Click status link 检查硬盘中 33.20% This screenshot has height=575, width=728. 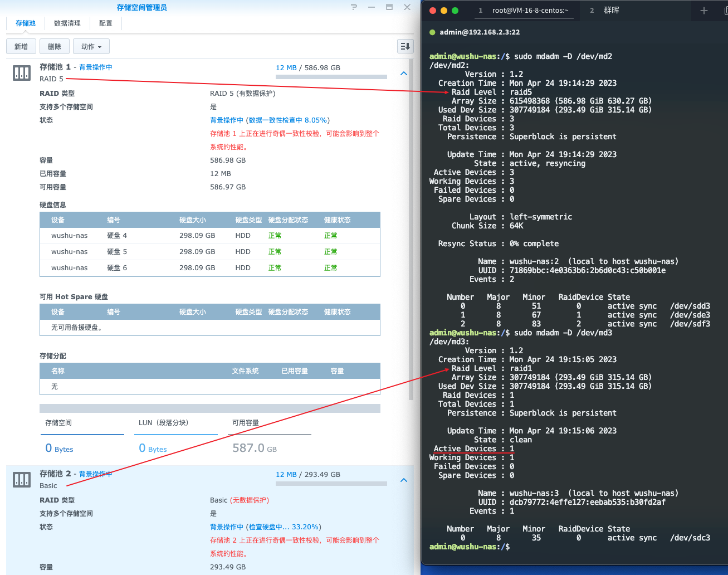coord(285,527)
